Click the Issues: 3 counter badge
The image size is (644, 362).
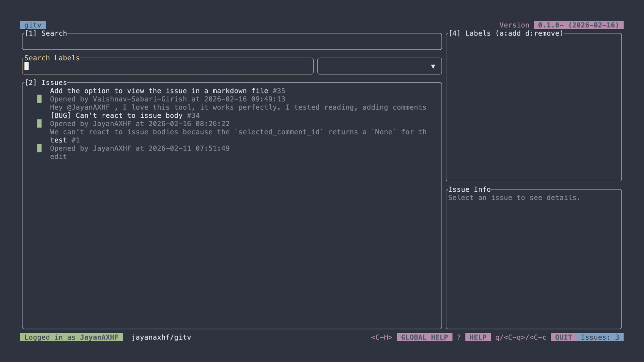point(601,337)
